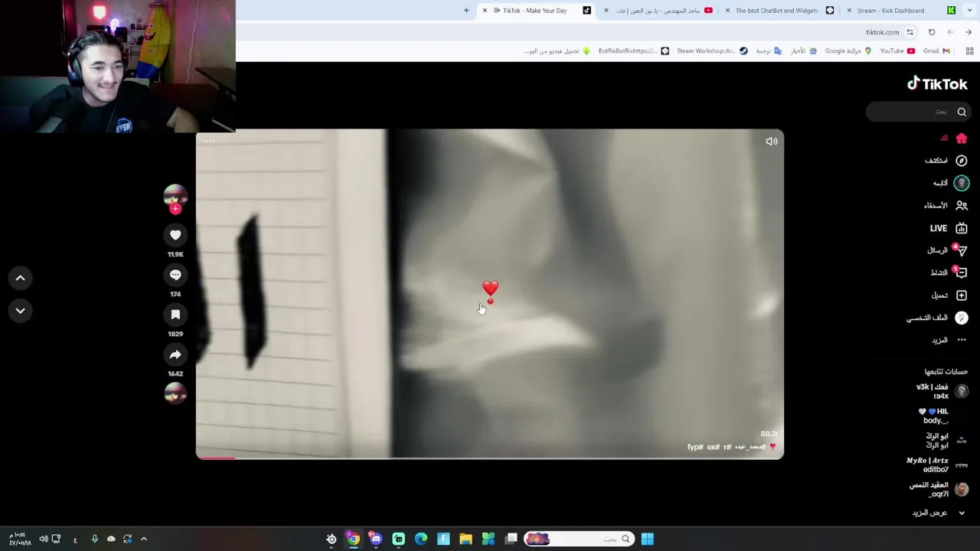Open the comments bubble showing 174

coord(175,275)
